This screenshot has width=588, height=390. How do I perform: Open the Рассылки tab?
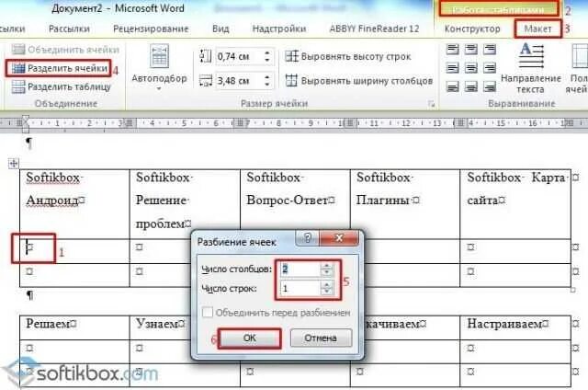pos(69,29)
